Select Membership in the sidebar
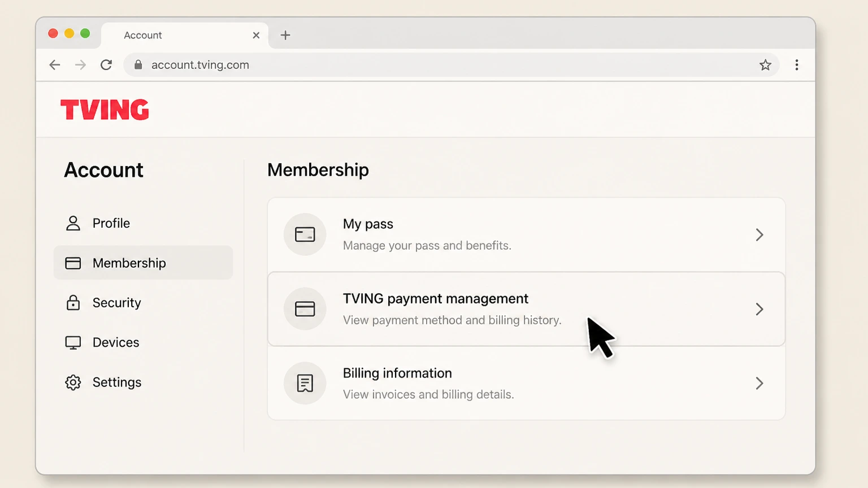Screen dimensions: 868x488 click(x=143, y=263)
